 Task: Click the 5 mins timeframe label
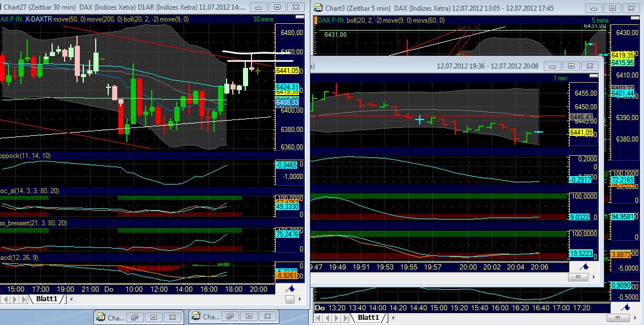600,20
